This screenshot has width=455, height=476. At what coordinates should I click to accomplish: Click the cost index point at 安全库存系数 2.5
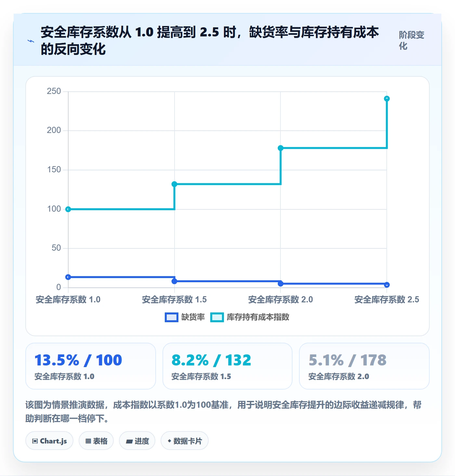pos(387,99)
